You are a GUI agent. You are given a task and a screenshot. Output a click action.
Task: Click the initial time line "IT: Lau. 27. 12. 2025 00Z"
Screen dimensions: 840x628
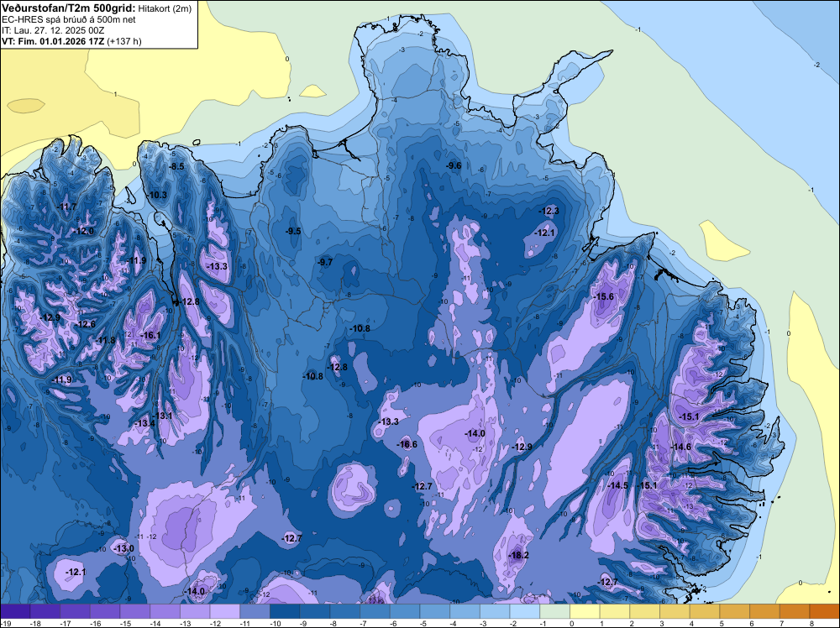click(53, 30)
